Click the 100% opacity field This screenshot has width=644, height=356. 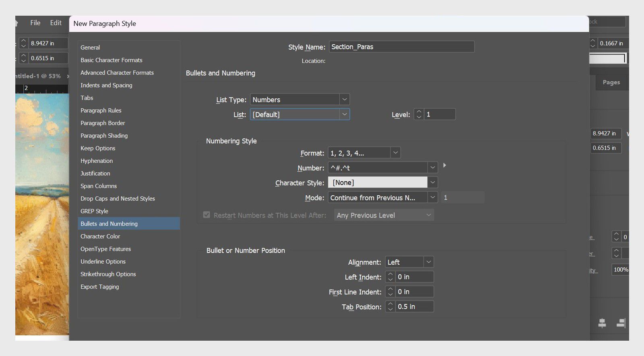(620, 269)
